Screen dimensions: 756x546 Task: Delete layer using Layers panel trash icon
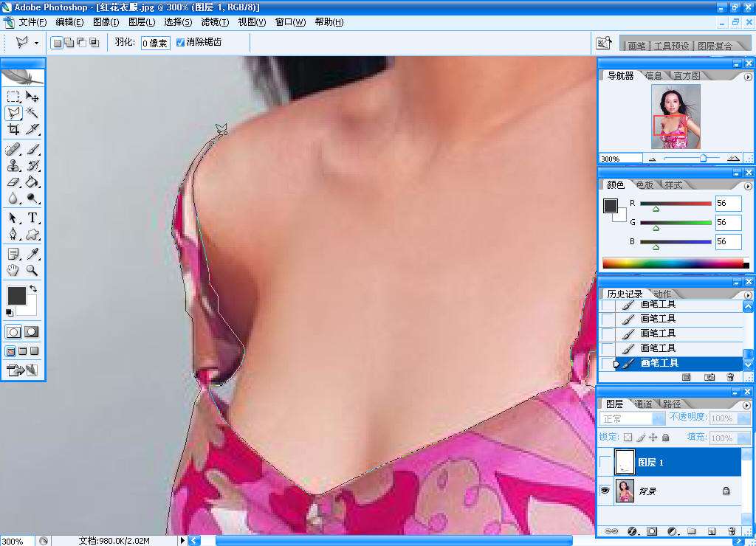pos(731,531)
